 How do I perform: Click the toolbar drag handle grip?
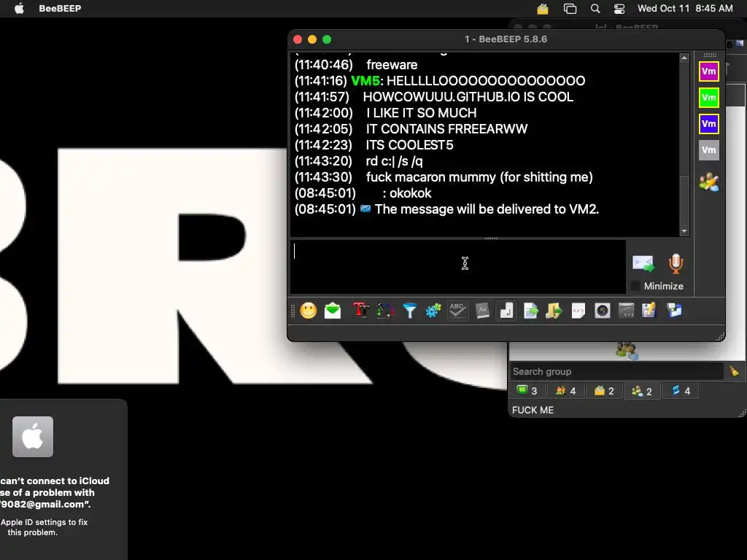click(x=293, y=311)
